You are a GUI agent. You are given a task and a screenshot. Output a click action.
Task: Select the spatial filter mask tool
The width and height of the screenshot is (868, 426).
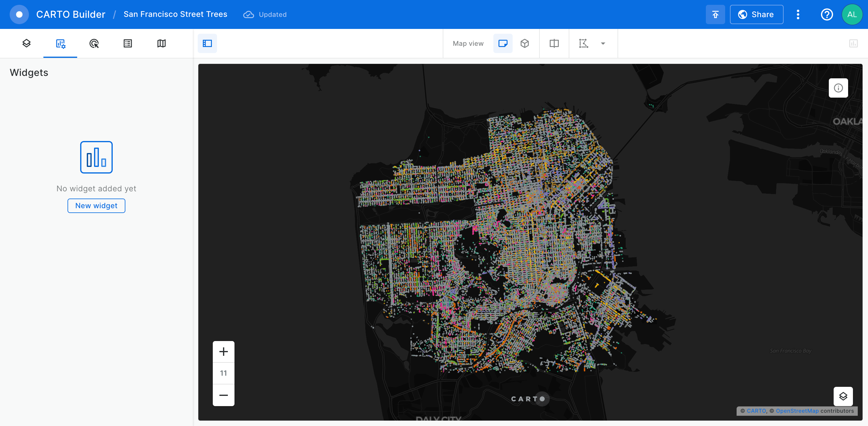[583, 43]
